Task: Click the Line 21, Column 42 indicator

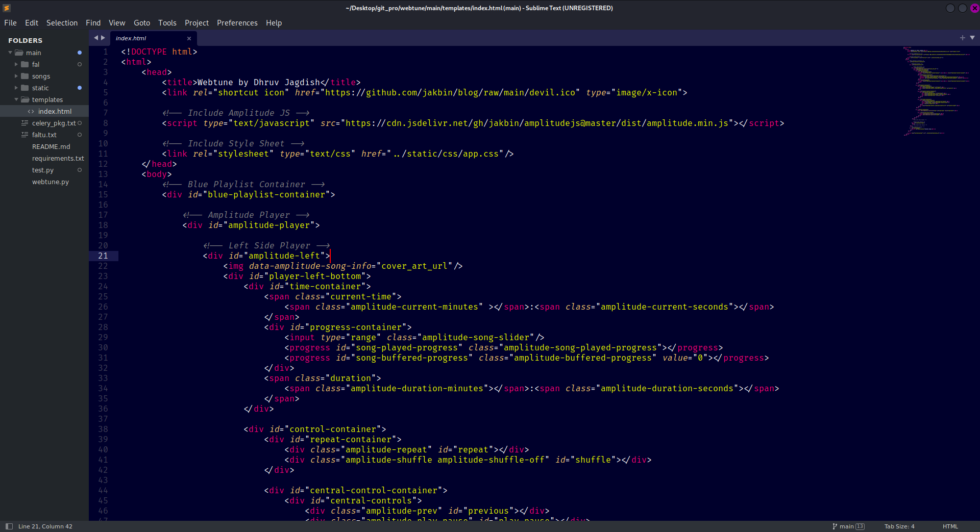Action: pyautogui.click(x=45, y=526)
